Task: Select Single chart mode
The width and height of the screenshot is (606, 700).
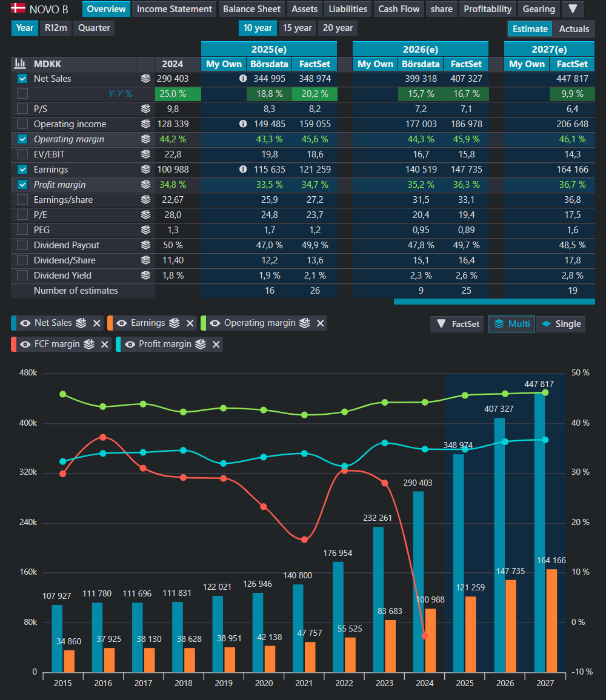Action: point(561,324)
